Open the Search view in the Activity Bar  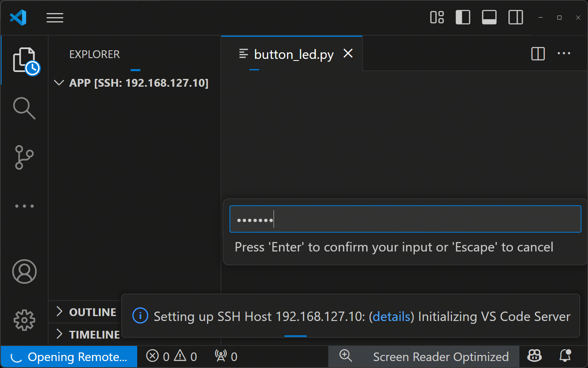click(x=24, y=108)
